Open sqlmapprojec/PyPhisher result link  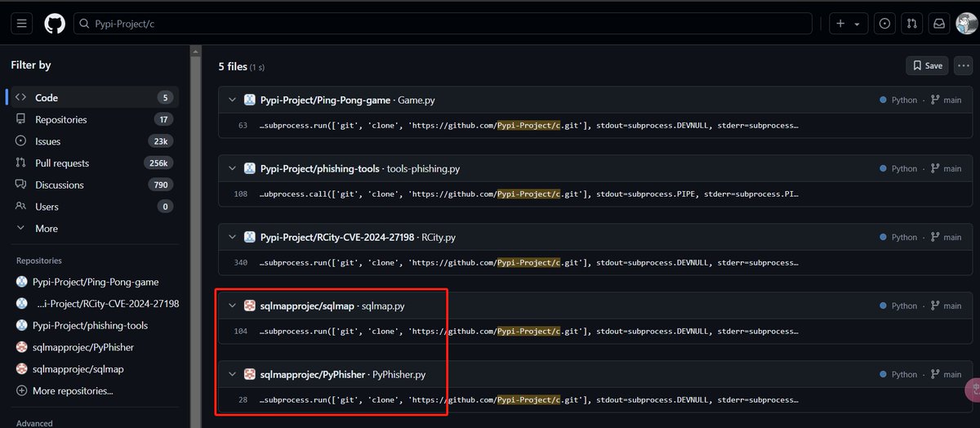(313, 374)
